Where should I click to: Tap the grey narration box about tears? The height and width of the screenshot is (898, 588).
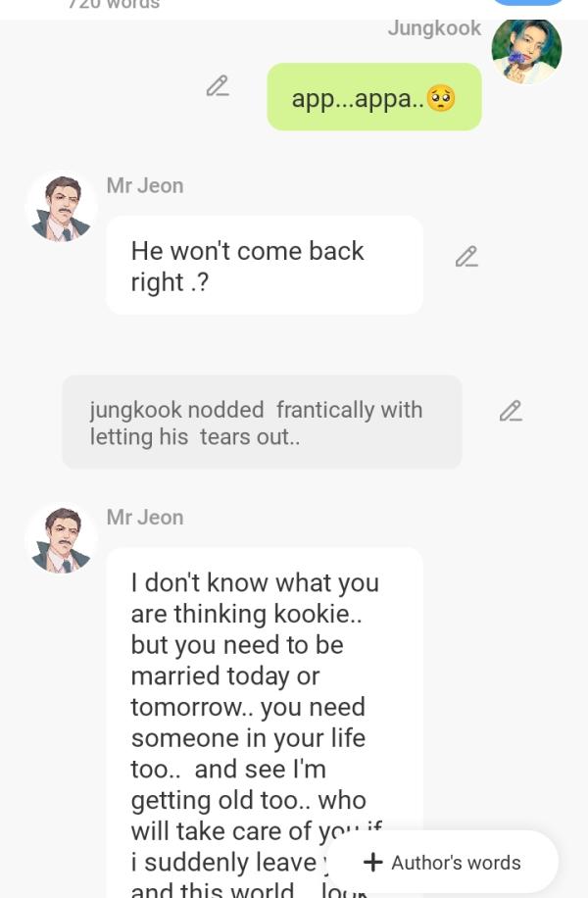[x=262, y=423]
